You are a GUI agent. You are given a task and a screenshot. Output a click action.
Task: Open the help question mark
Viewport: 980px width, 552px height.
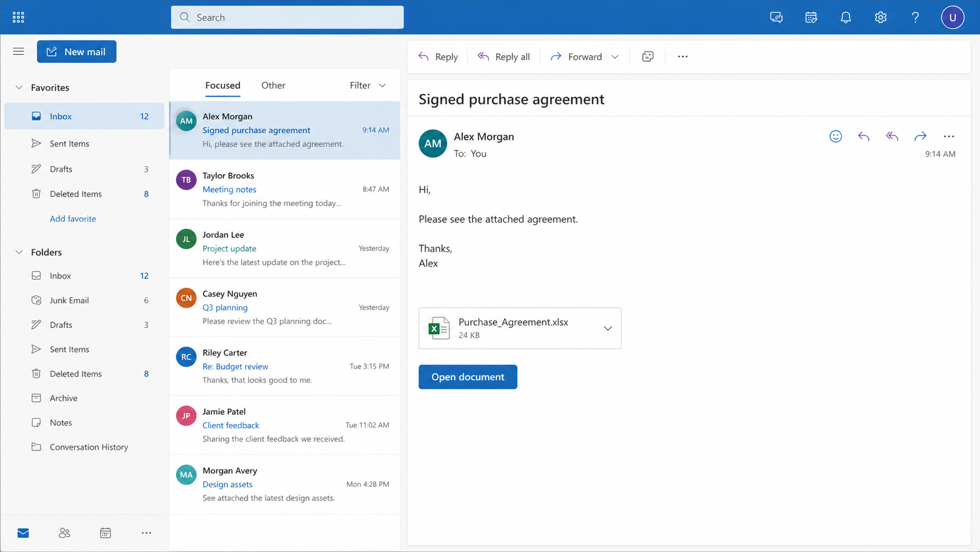click(x=915, y=17)
